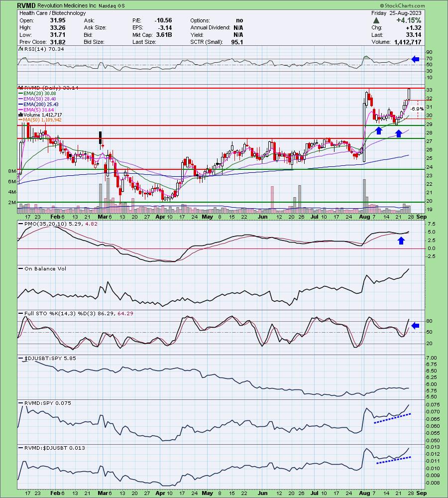The height and width of the screenshot is (498, 448).
Task: Click the Health Care / Biotechnology sector label
Action: (x=53, y=13)
